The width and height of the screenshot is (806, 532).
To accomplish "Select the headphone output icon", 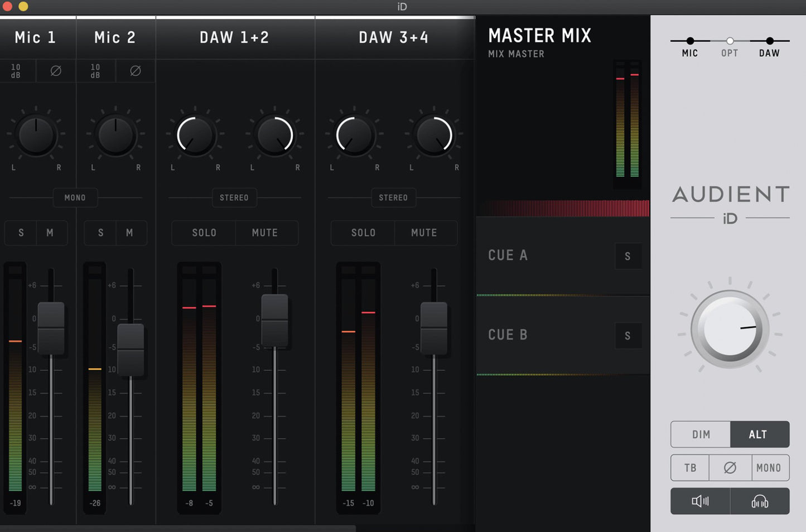I will point(760,501).
